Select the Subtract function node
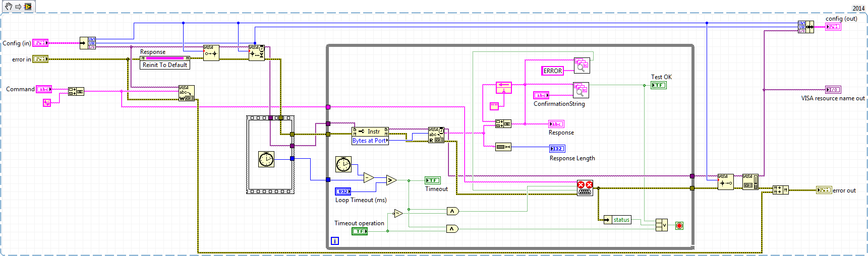This screenshot has width=868, height=256. tap(369, 177)
